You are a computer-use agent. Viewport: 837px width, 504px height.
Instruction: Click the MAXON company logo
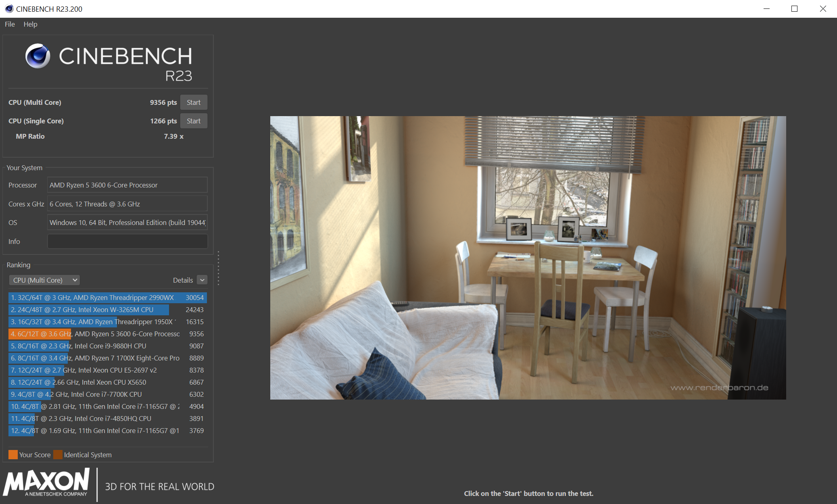[x=47, y=482]
